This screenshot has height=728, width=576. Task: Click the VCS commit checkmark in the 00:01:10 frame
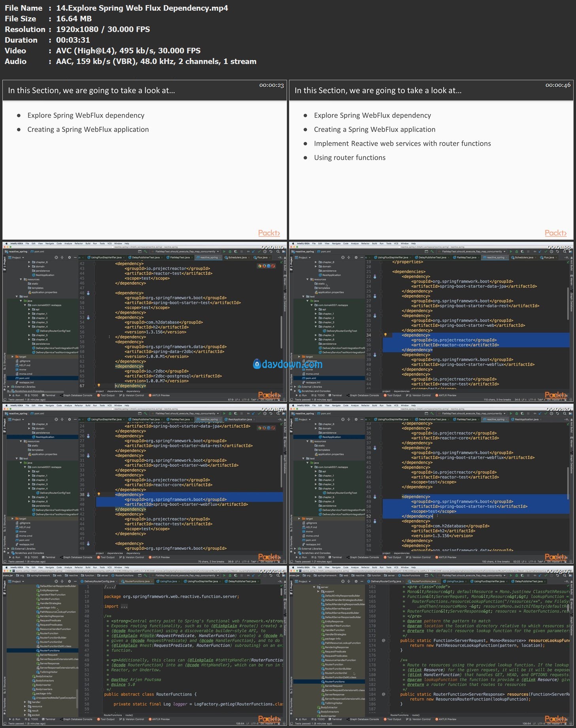[259, 252]
